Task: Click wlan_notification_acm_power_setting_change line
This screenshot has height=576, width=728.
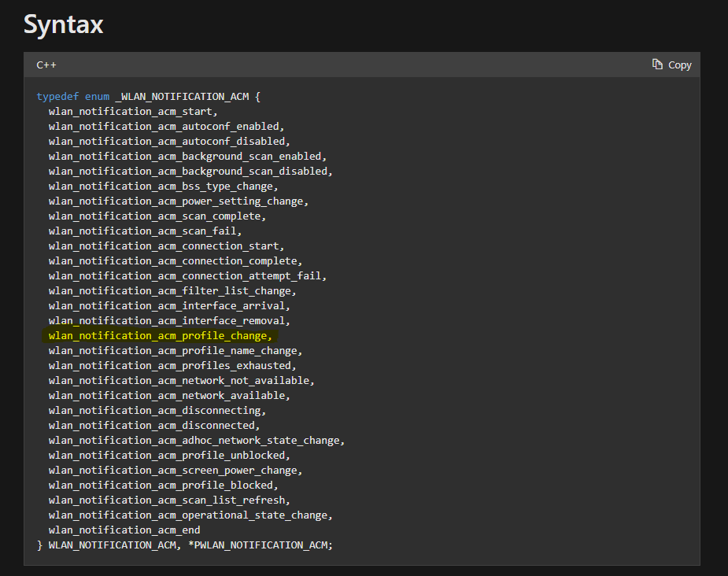Action: click(179, 201)
